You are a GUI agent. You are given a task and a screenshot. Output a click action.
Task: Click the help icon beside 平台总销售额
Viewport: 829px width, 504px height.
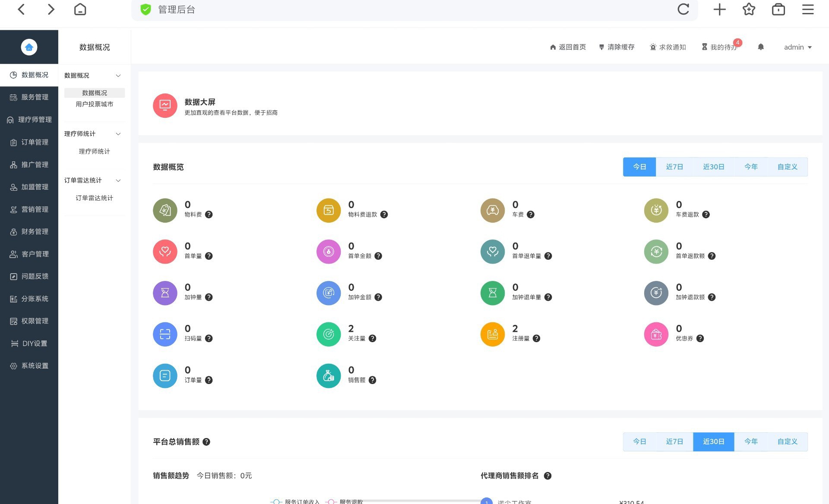[x=206, y=442]
